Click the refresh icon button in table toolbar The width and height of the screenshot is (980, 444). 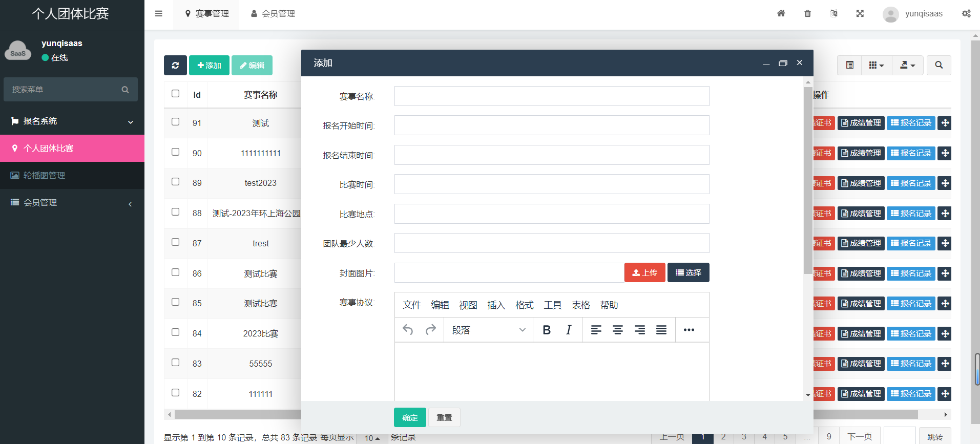click(175, 66)
